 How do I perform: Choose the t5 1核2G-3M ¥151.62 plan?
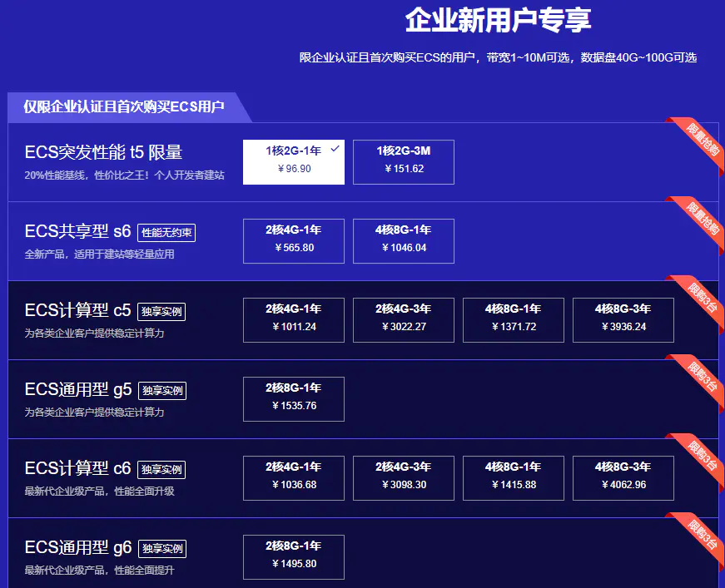404,162
